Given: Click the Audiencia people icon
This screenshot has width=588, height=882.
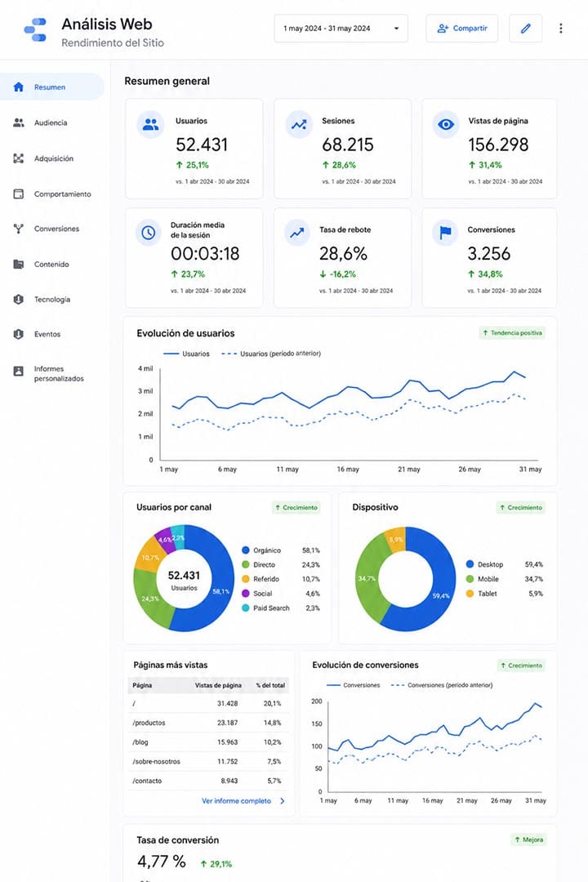Looking at the screenshot, I should tap(19, 122).
